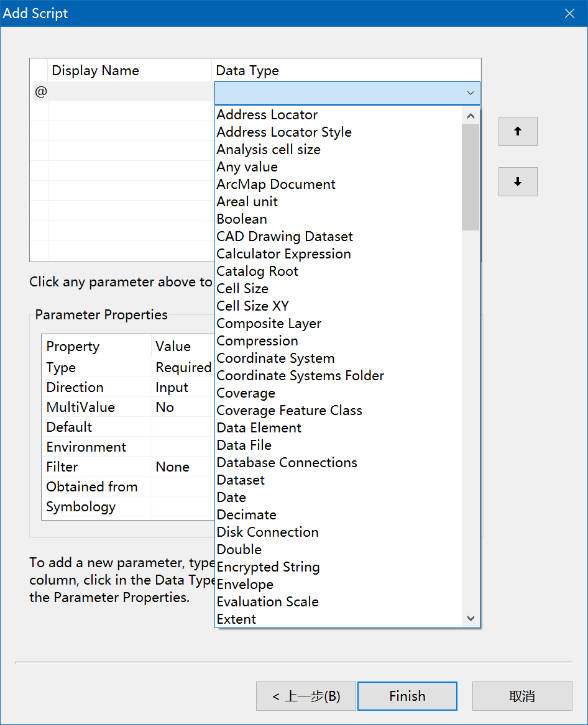Click the 上一步(B) back button
The width and height of the screenshot is (588, 725).
pos(306,696)
